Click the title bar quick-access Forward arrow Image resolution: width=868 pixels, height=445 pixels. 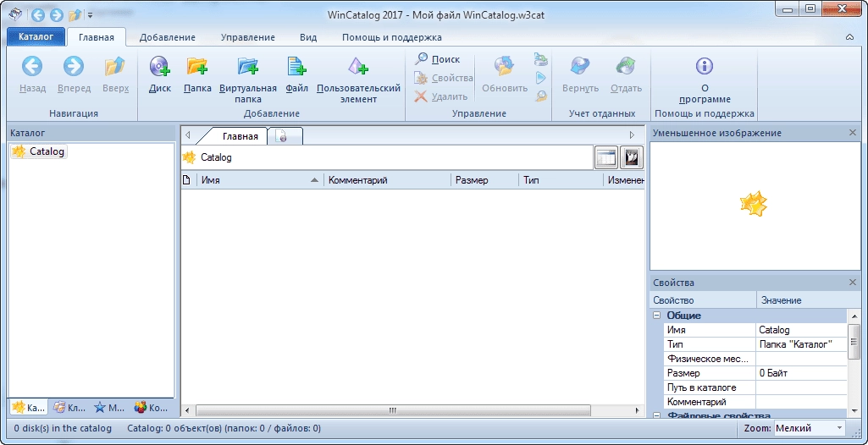tap(57, 15)
